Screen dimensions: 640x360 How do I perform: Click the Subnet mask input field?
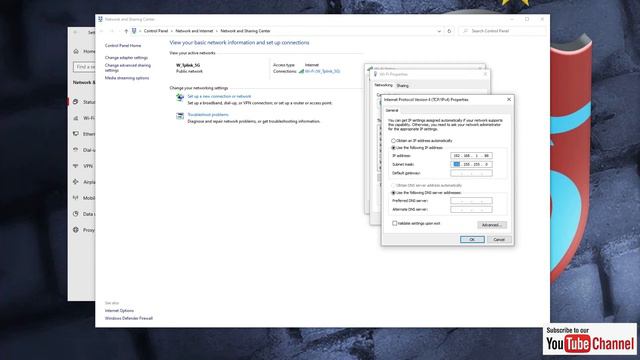(x=471, y=164)
